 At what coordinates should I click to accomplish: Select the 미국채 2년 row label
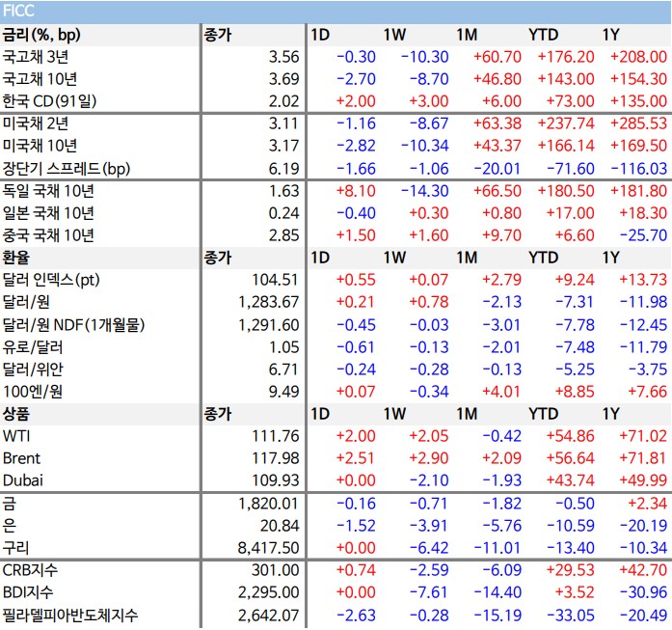tap(36, 123)
